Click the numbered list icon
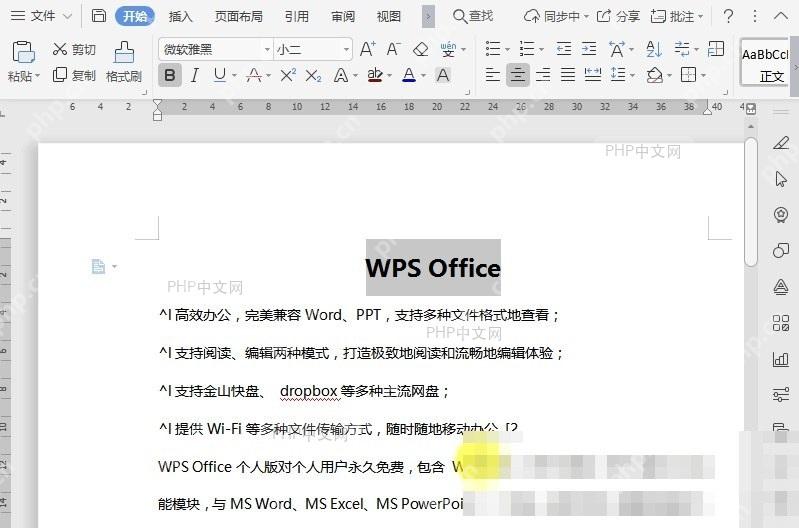Viewport: 799px width, 528px height. click(x=527, y=49)
